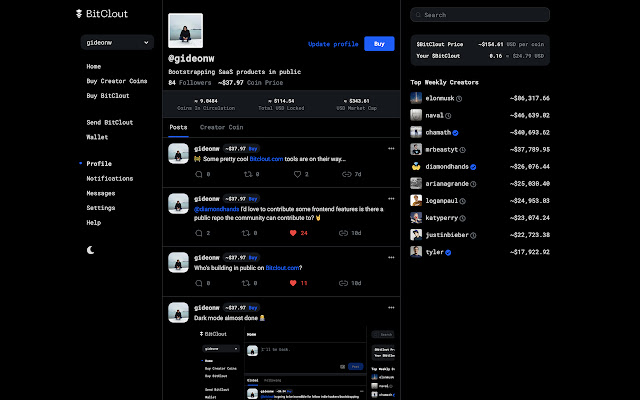The height and width of the screenshot is (400, 640).
Task: Click comment icon on 'building in public' post
Action: click(199, 283)
